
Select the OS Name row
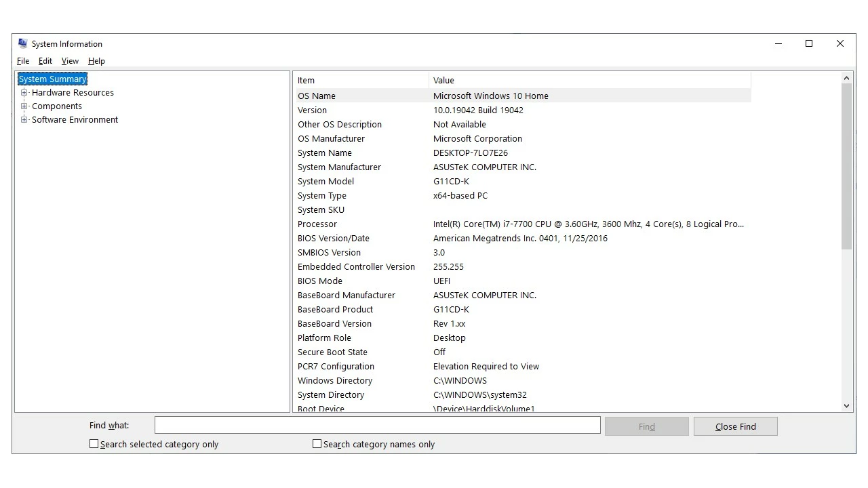523,96
